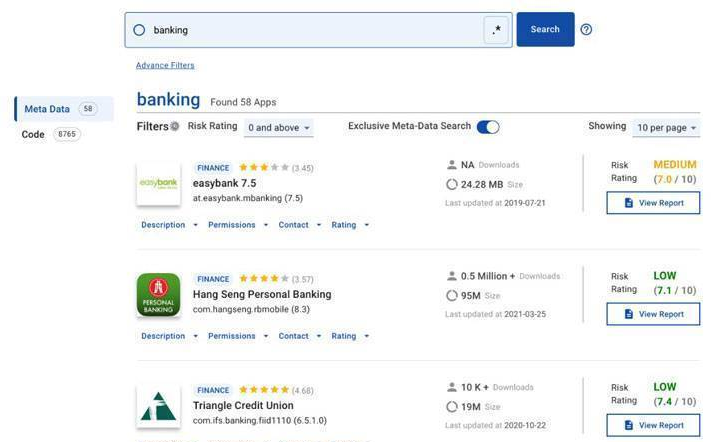Screen dimensions: 718x442
Task: Switch to the Meta Data tab
Action: click(x=59, y=109)
